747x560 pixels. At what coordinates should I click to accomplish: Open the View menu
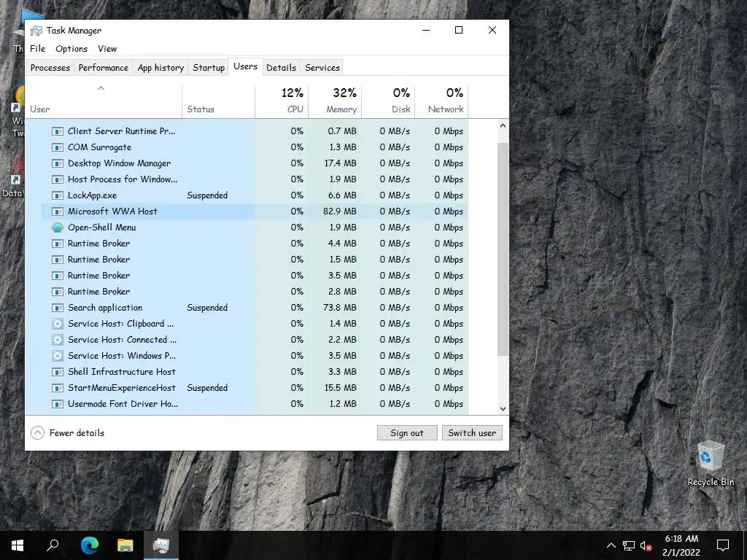click(107, 49)
